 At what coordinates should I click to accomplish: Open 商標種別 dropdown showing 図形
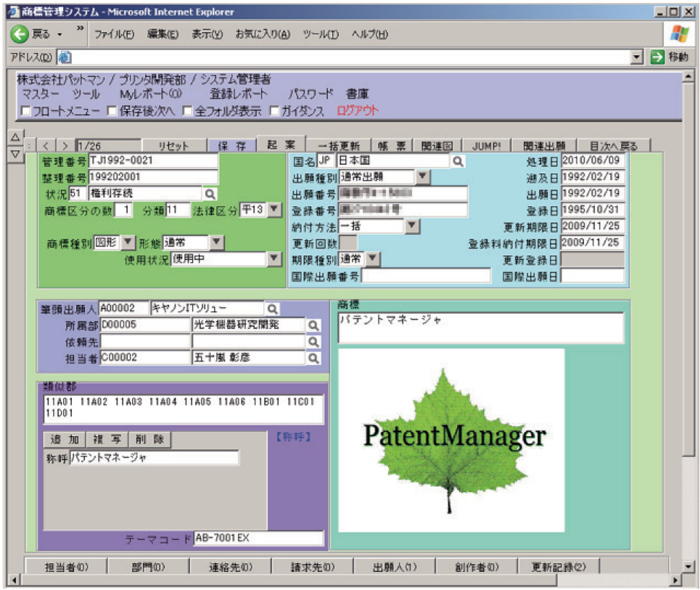(x=128, y=242)
